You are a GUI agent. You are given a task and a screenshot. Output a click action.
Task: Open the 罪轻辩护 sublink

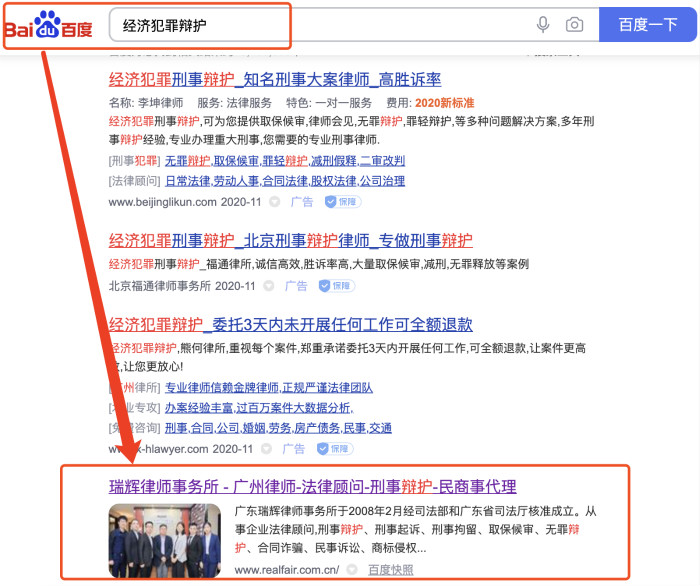pos(285,161)
